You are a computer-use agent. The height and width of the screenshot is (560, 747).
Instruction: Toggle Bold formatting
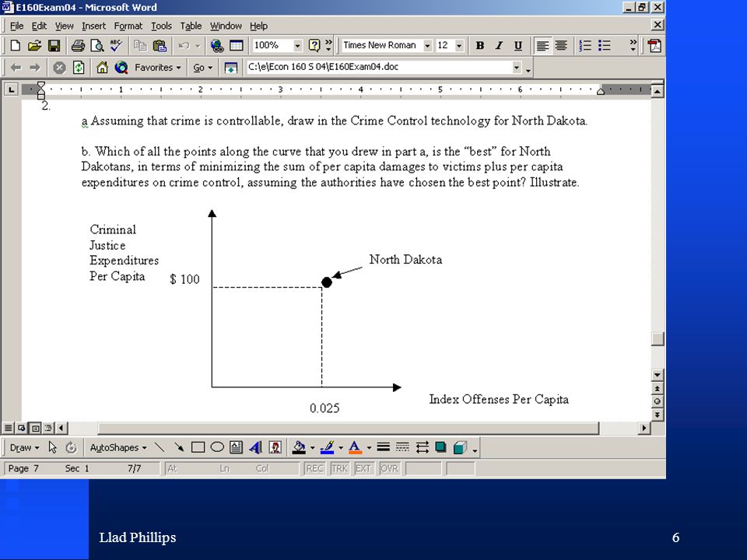(480, 46)
